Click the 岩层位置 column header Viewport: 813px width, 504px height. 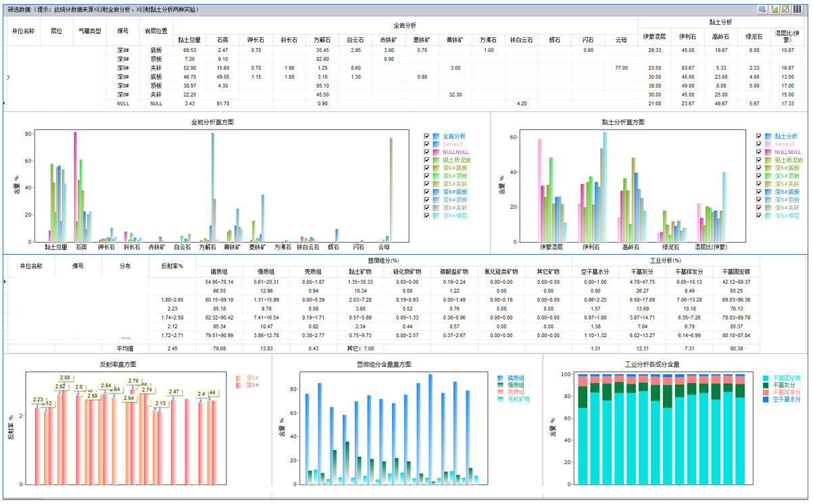click(156, 31)
